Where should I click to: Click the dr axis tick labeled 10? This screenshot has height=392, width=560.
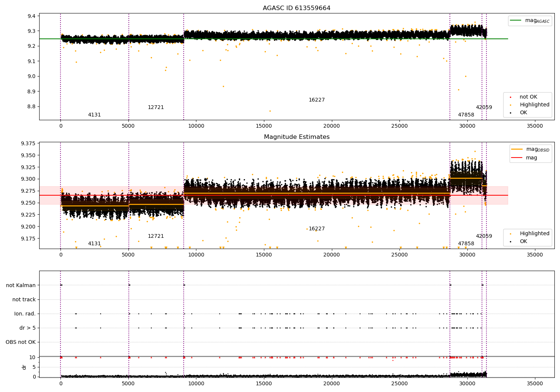click(x=32, y=358)
